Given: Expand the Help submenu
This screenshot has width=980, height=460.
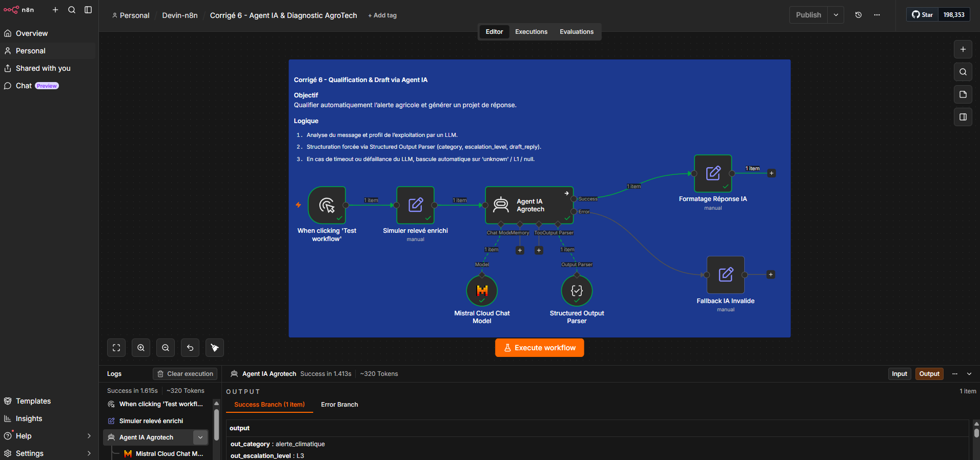Looking at the screenshot, I should (89, 436).
